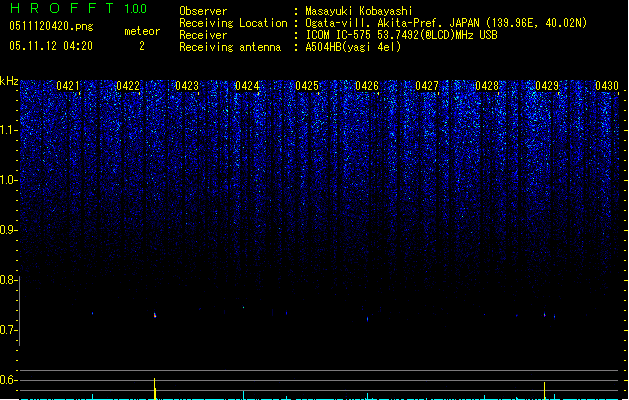629x400 pixels.
Task: Click the faint echo spot near 0426
Action: [x=367, y=319]
